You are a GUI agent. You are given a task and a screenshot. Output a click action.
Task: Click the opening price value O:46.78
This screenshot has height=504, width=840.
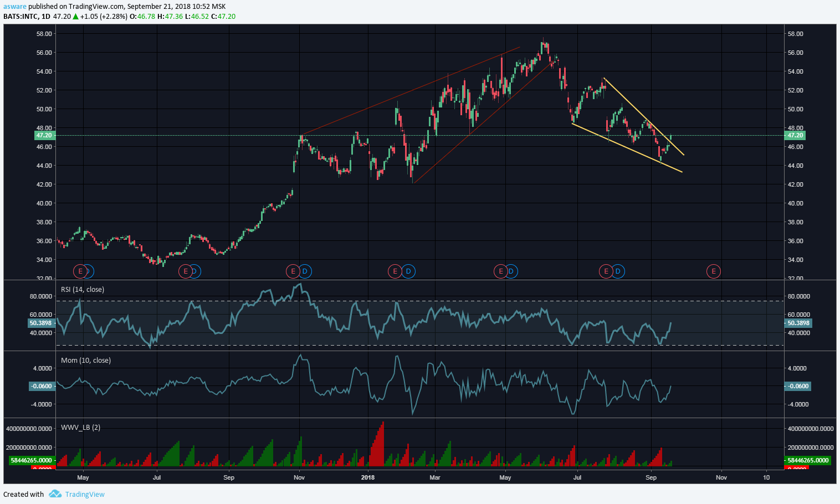coord(142,16)
